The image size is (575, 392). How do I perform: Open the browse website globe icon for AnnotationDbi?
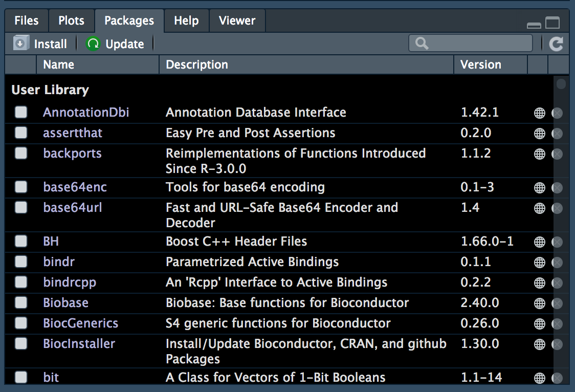pyautogui.click(x=540, y=113)
